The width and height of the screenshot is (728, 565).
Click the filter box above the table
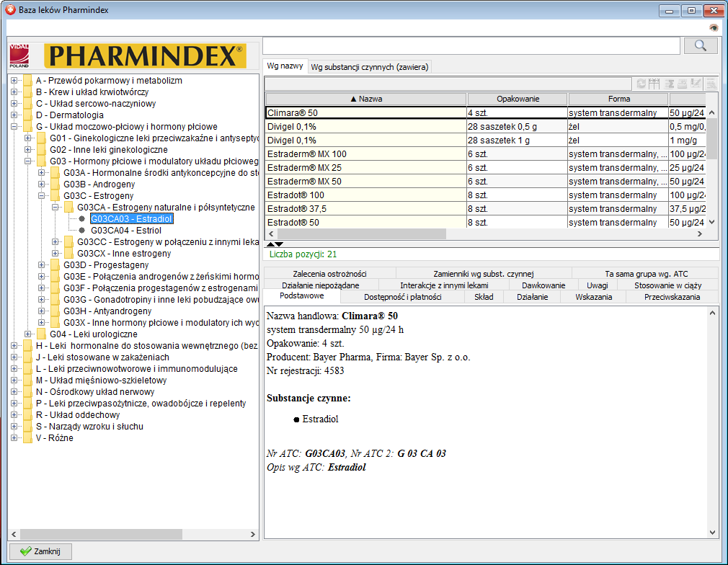coord(448,84)
